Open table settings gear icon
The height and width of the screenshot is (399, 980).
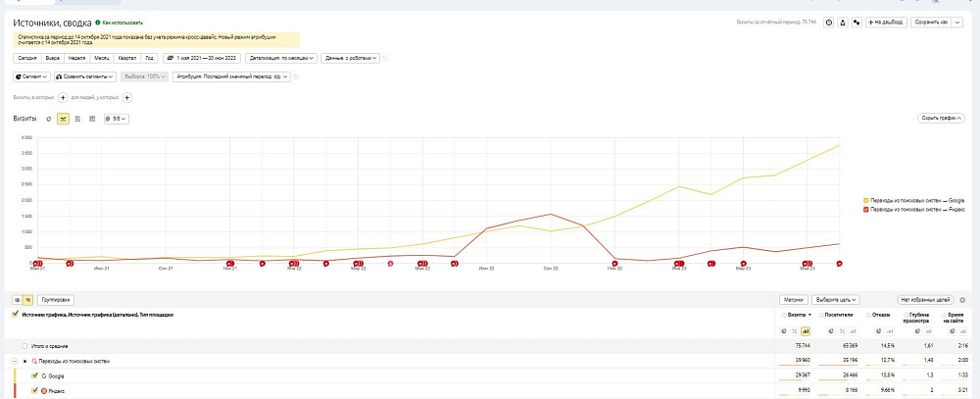[962, 299]
